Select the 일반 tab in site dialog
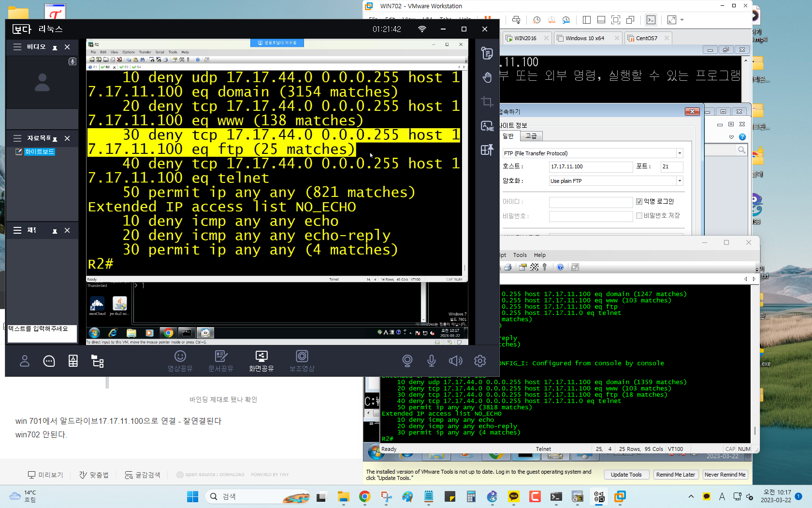The height and width of the screenshot is (508, 812). [508, 136]
